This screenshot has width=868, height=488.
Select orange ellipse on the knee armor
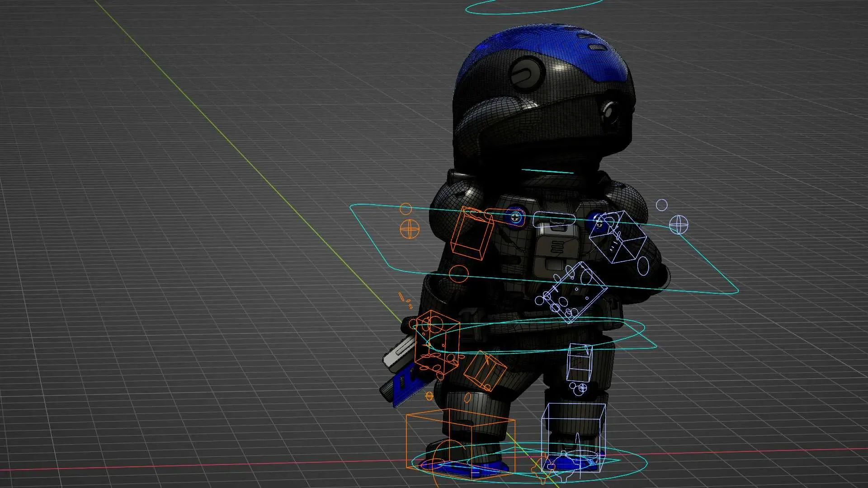(x=467, y=398)
